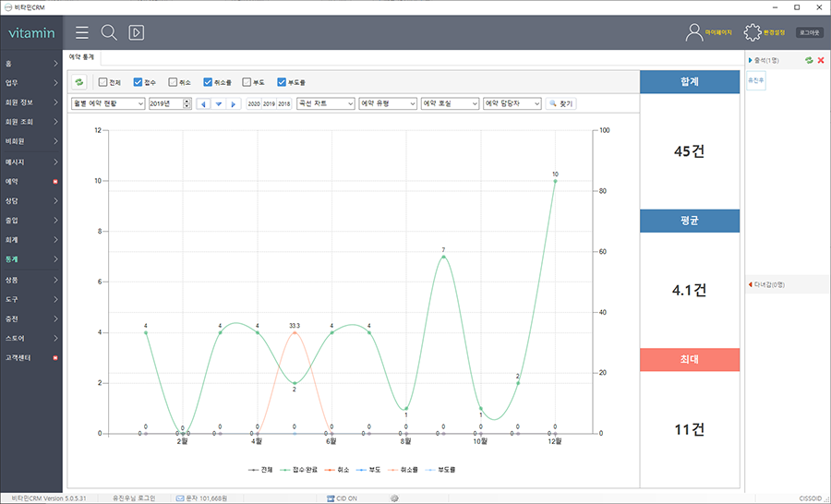Viewport: 831px width, 504px height.
Task: Check the 취소 checkbox
Action: pos(173,82)
